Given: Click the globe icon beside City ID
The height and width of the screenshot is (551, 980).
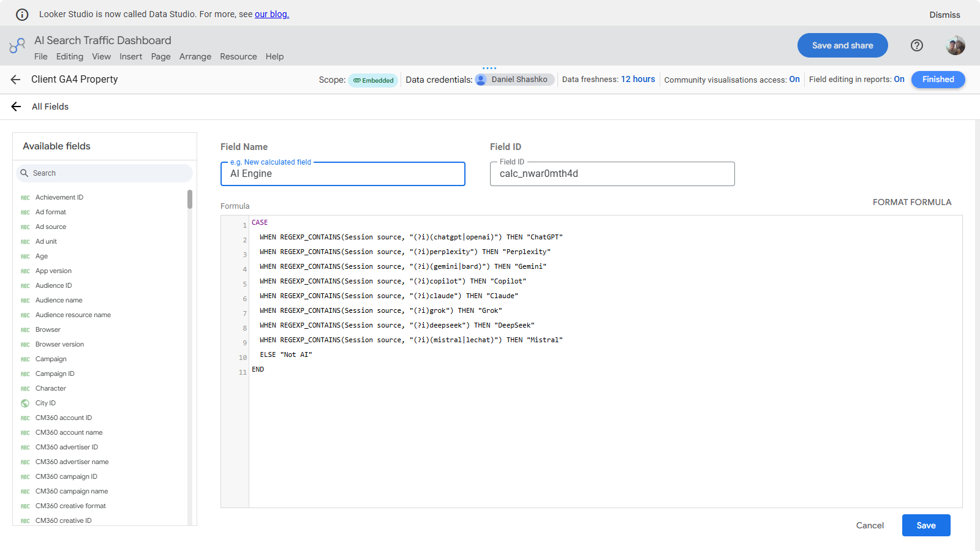Looking at the screenshot, I should (x=25, y=403).
